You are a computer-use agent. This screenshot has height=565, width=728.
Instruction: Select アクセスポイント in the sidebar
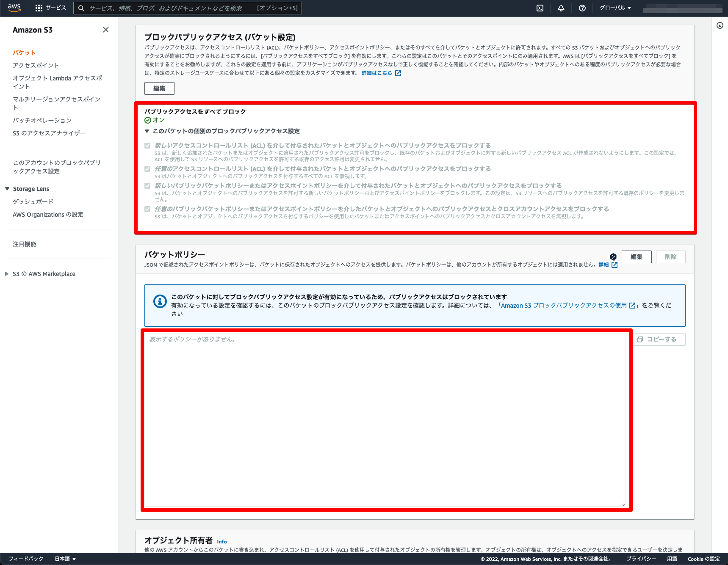tap(36, 65)
